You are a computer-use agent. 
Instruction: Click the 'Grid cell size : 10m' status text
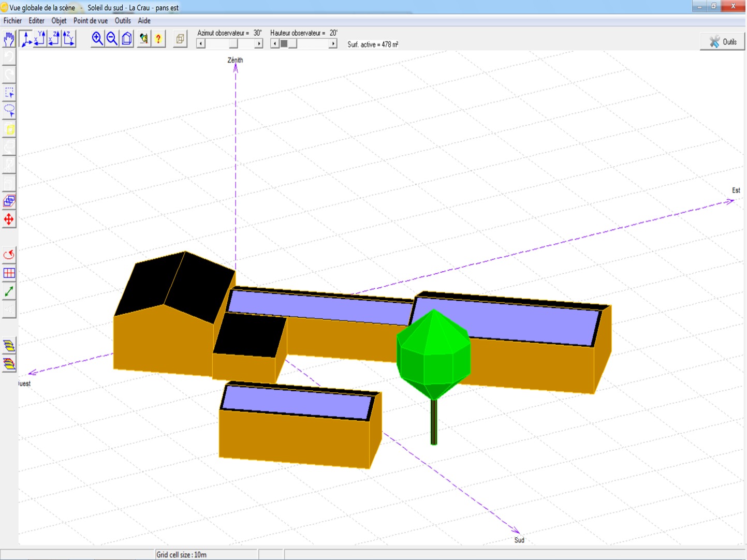click(182, 555)
